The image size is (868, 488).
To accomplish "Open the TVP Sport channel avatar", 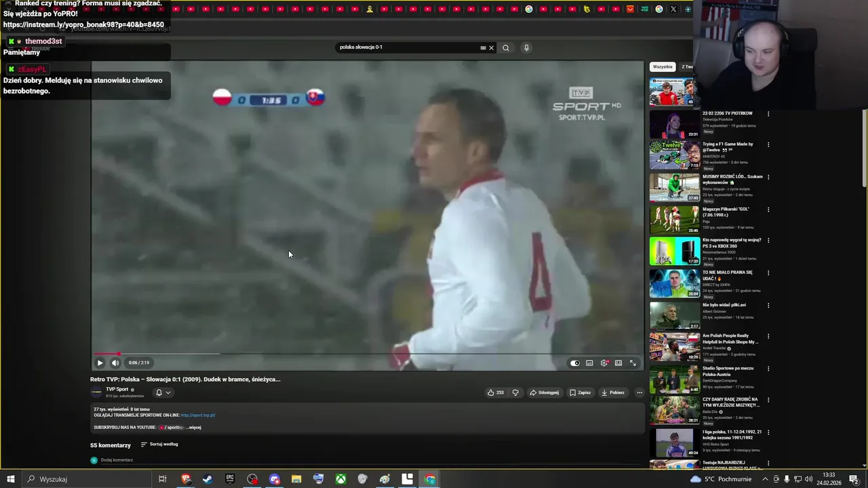I will point(96,392).
